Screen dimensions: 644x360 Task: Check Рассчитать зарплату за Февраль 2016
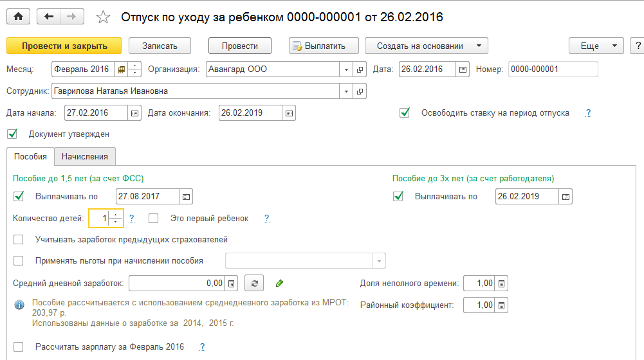19,347
